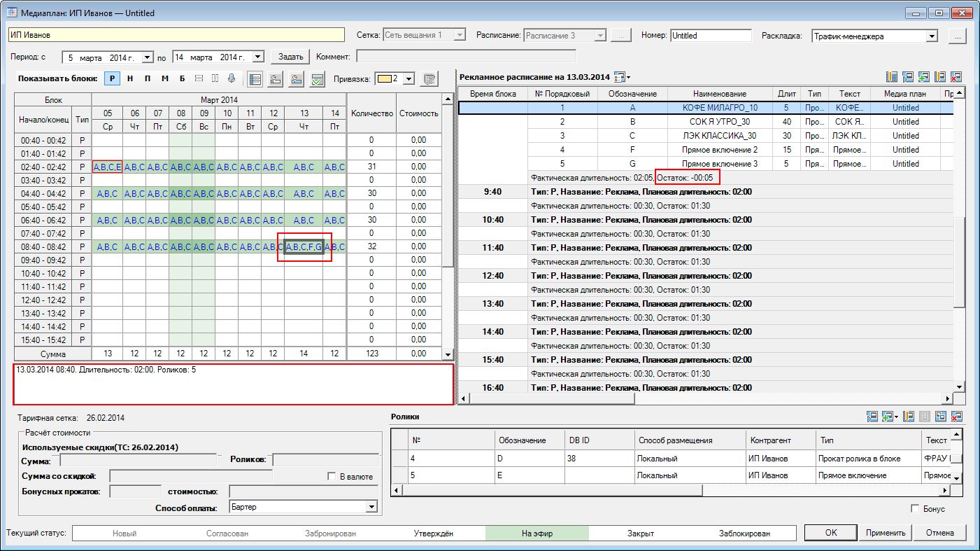Click in the ИП Иванов name field
980x551 pixels.
(x=176, y=34)
